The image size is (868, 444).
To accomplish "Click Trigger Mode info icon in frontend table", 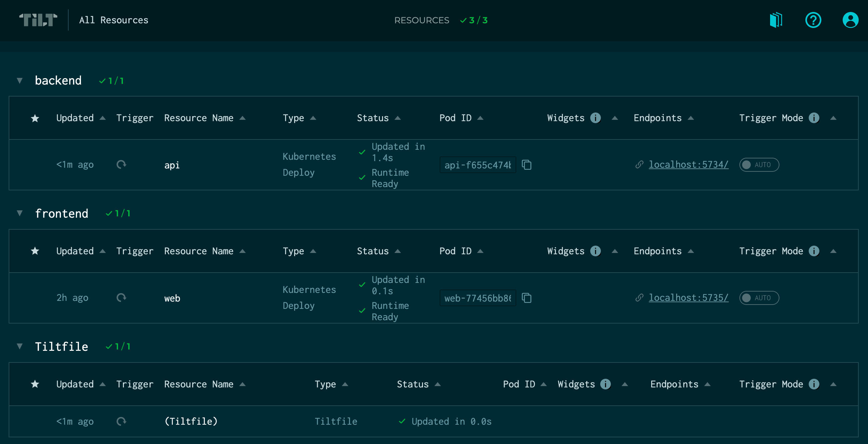I will [814, 251].
